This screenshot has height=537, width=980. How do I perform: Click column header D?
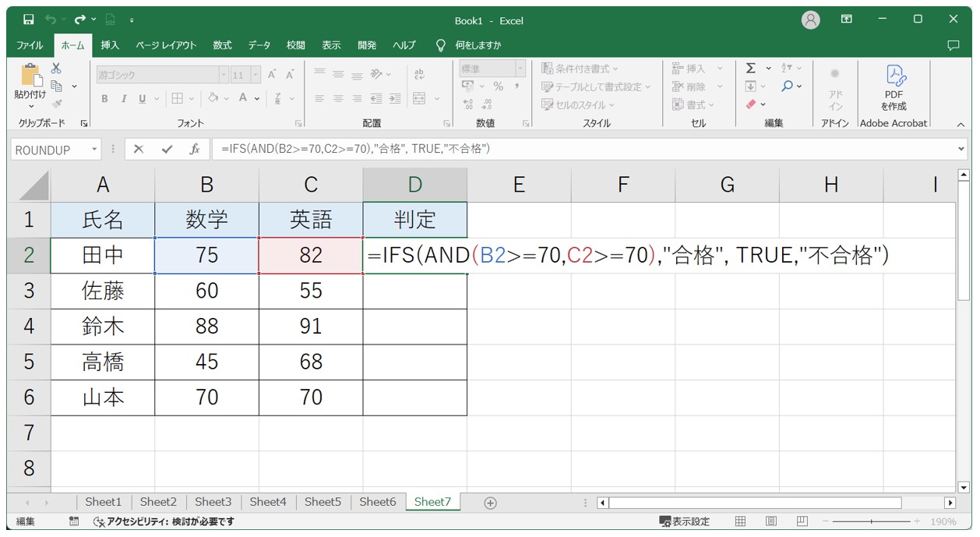[x=415, y=185]
